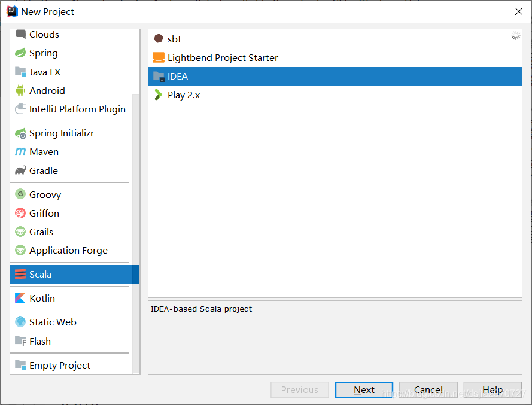The width and height of the screenshot is (532, 405).
Task: Choose Spring Initializr project type
Action: tap(61, 133)
